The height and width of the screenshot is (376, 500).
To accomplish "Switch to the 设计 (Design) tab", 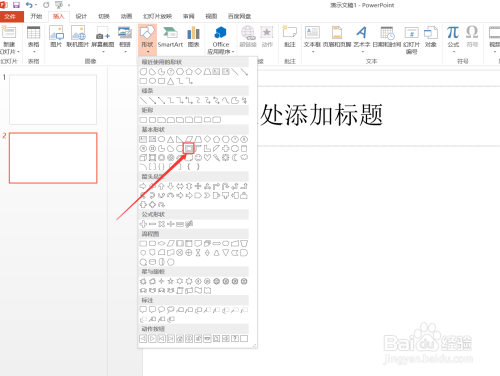I will point(81,16).
